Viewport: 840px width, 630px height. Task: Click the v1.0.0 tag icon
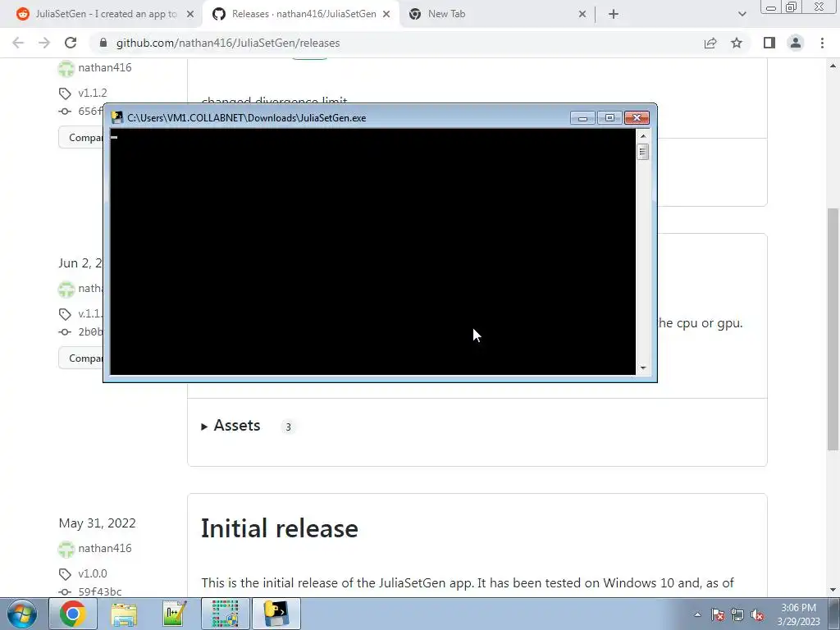[x=65, y=573]
